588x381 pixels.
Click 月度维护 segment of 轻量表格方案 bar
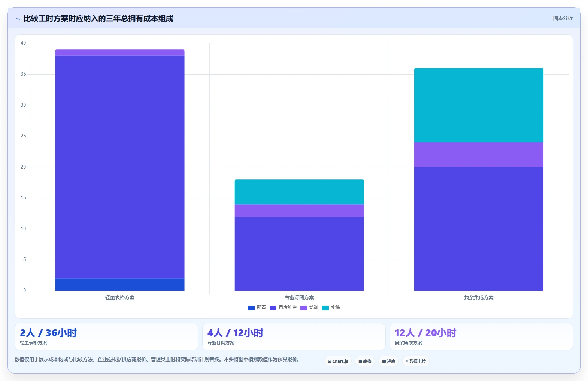(x=120, y=167)
